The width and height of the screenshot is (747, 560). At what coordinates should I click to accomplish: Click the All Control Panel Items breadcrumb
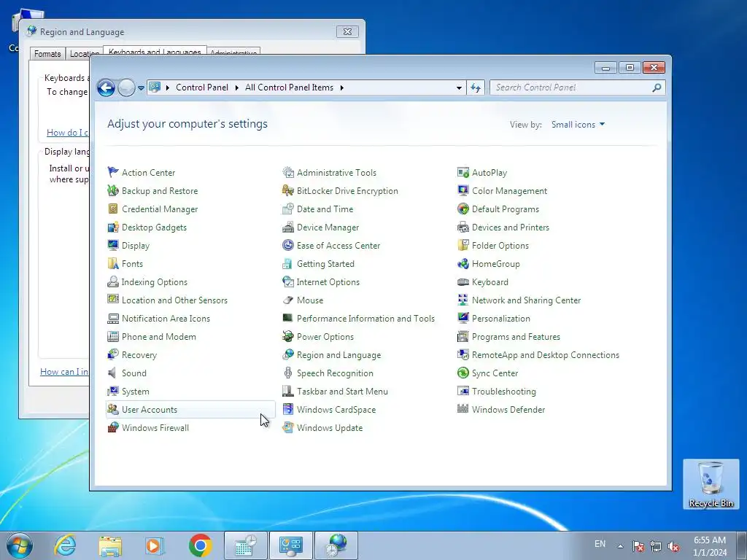[x=289, y=87]
